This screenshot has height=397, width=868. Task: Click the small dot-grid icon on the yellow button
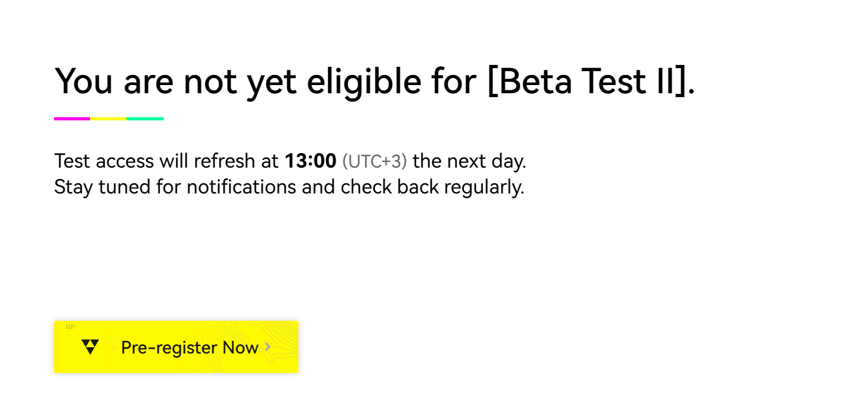70,326
